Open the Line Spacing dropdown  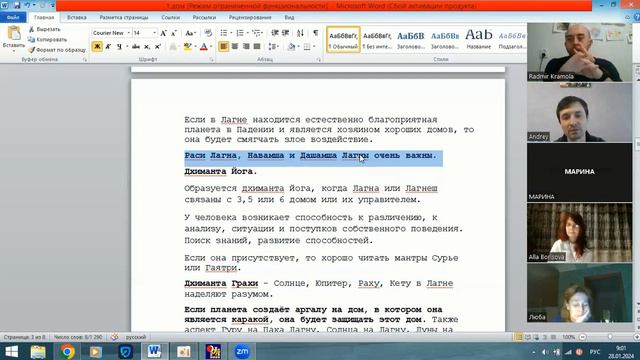273,47
